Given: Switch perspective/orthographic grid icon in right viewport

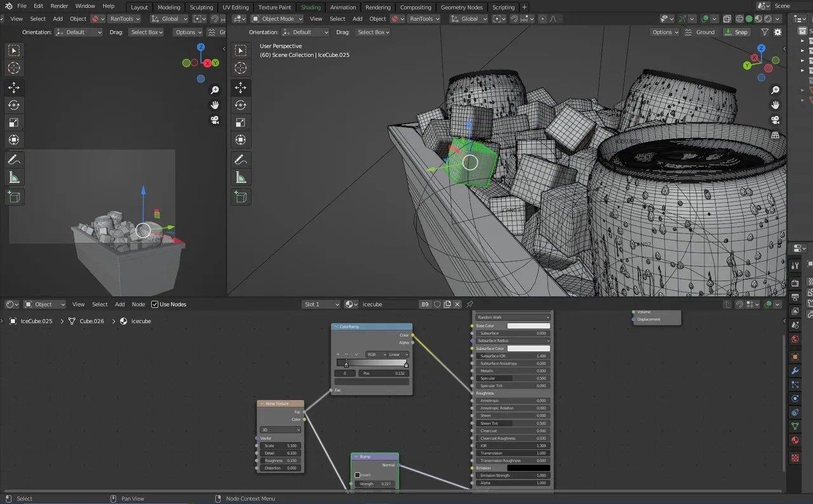Looking at the screenshot, I should tap(776, 135).
